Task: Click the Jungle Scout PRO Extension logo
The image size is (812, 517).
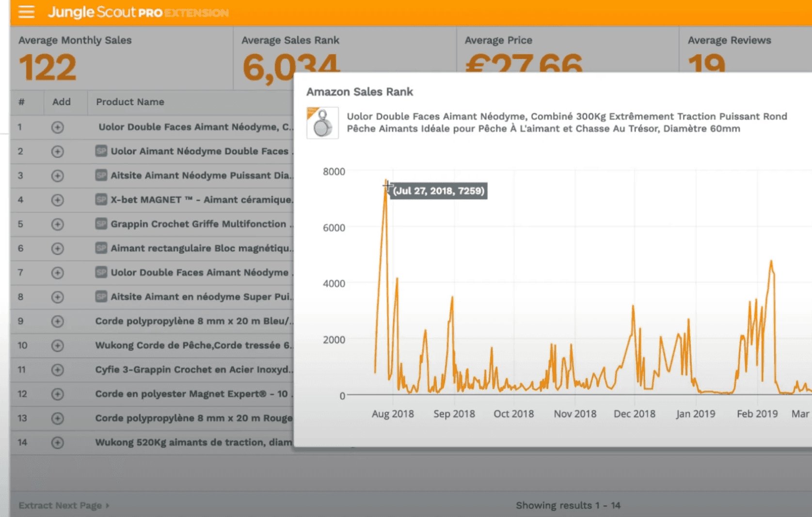Action: 138,12
